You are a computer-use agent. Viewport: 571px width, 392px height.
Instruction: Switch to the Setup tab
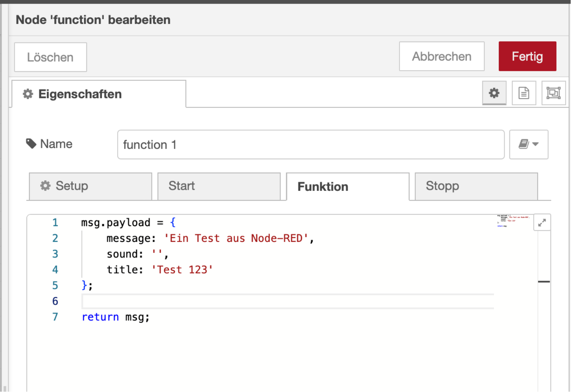pyautogui.click(x=90, y=186)
